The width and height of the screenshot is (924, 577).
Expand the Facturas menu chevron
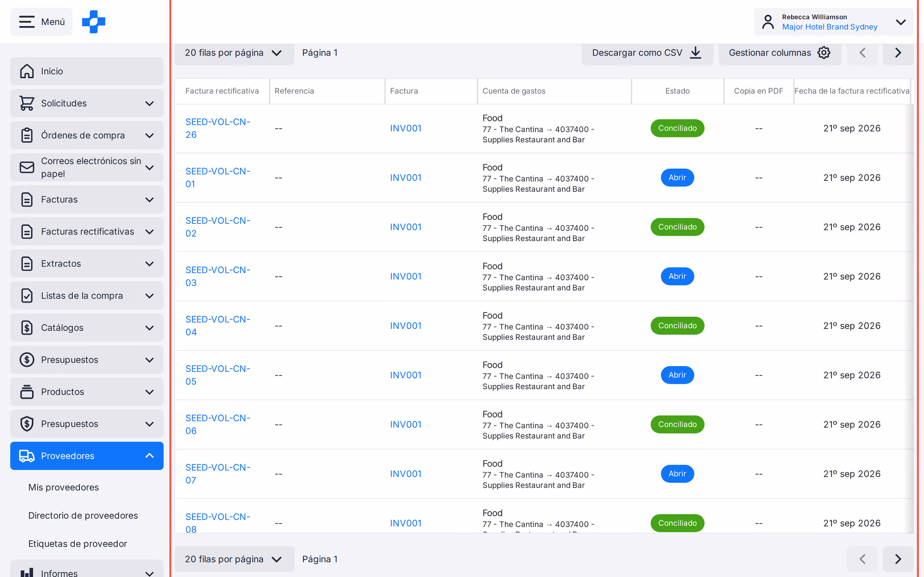[x=150, y=199]
